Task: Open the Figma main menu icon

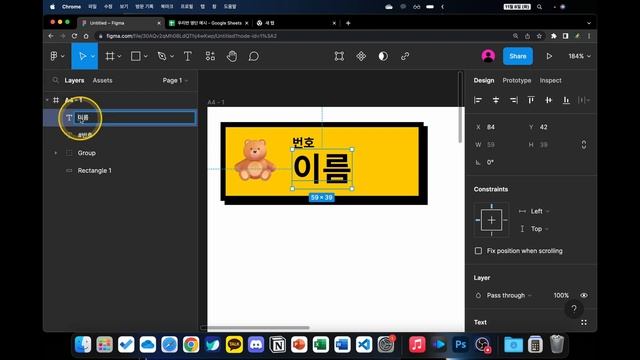Action: [54, 56]
